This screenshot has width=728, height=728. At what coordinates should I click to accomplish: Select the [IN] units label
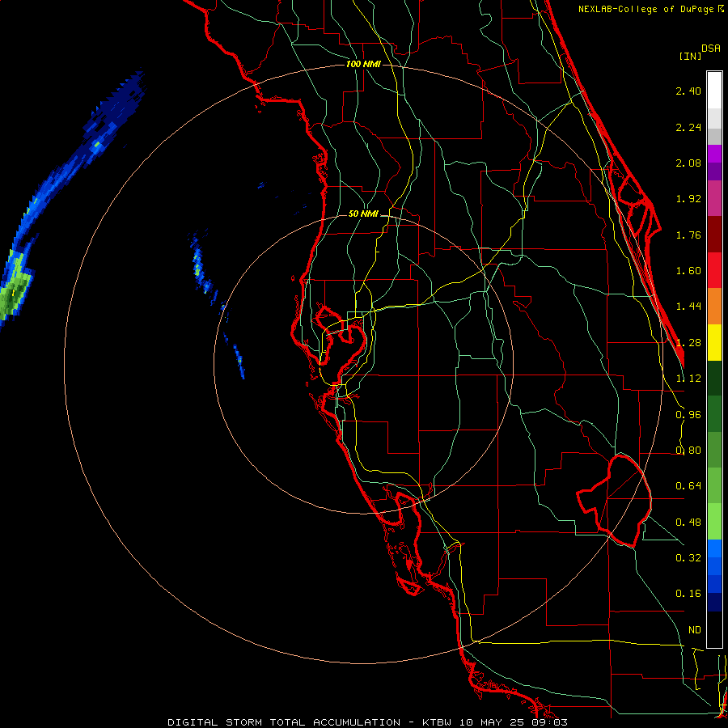click(x=690, y=56)
